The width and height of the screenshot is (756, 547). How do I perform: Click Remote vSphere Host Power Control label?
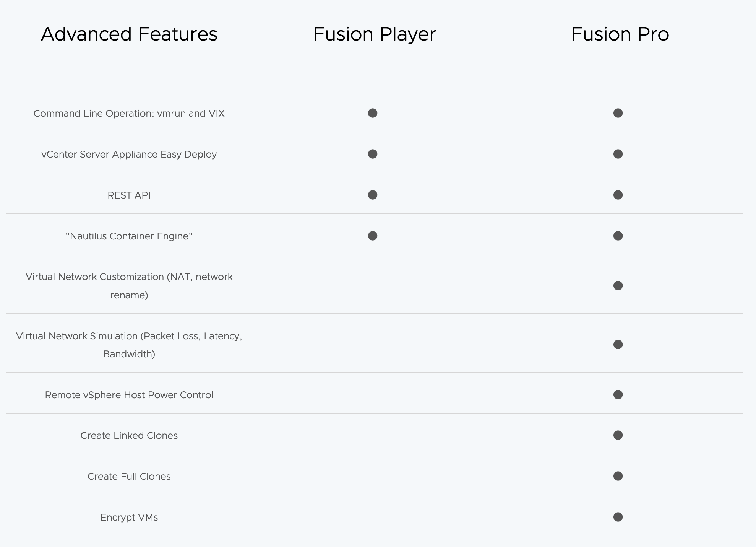click(x=129, y=395)
